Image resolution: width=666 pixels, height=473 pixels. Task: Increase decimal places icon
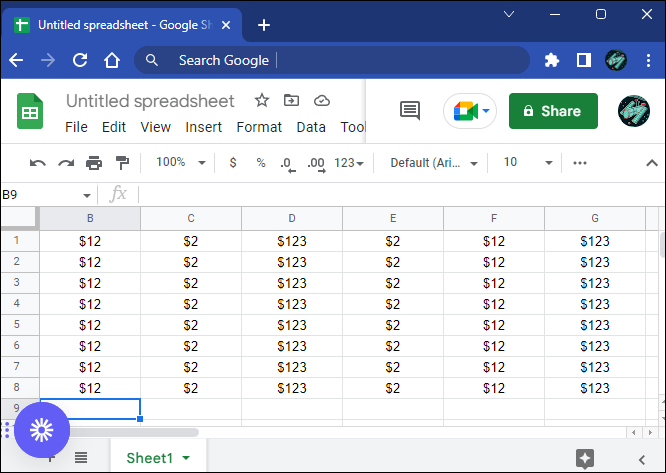tap(316, 164)
